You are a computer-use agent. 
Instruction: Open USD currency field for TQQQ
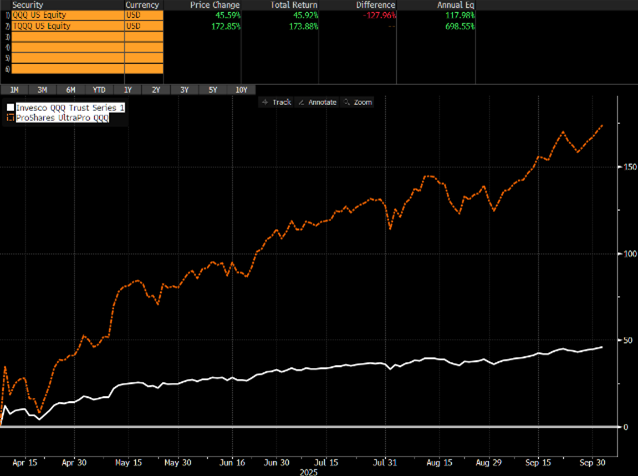point(143,26)
